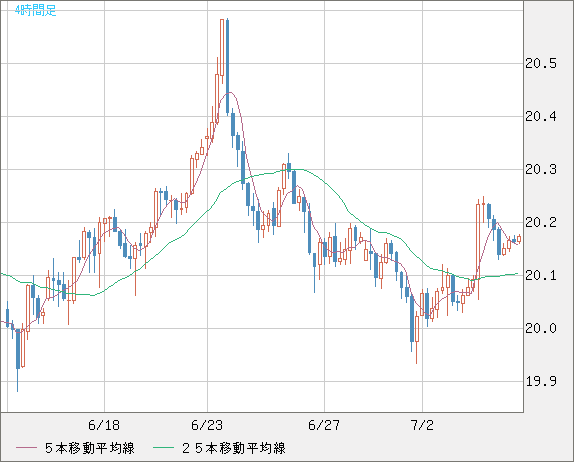The width and height of the screenshot is (574, 462).
Task: Select the 20.4 price axis label
Action: [541, 117]
